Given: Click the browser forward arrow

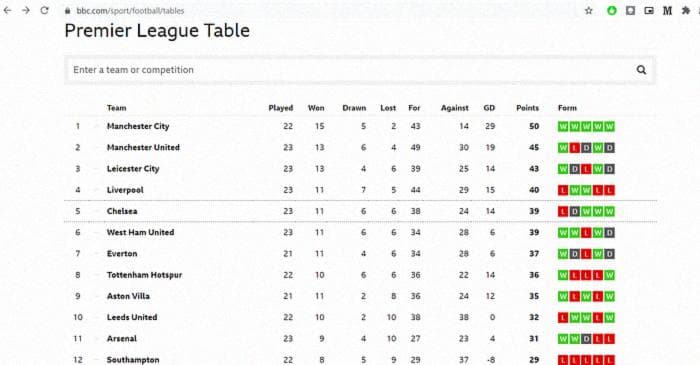Looking at the screenshot, I should [26, 10].
